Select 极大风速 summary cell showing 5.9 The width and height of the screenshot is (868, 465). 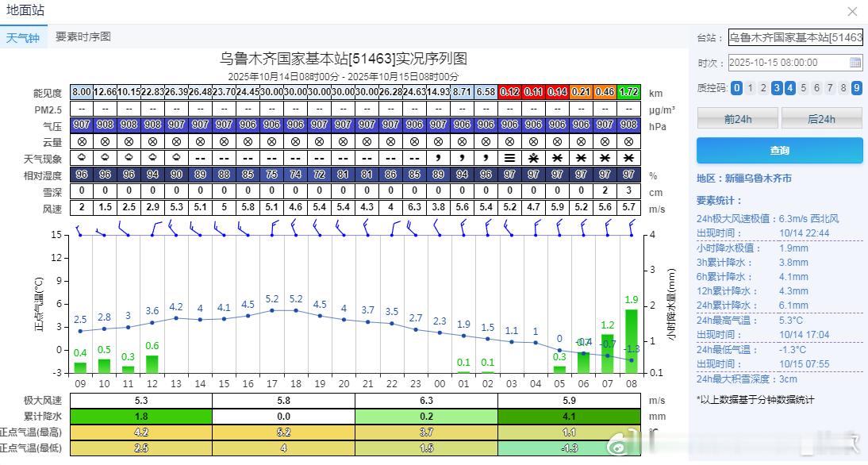tap(569, 400)
